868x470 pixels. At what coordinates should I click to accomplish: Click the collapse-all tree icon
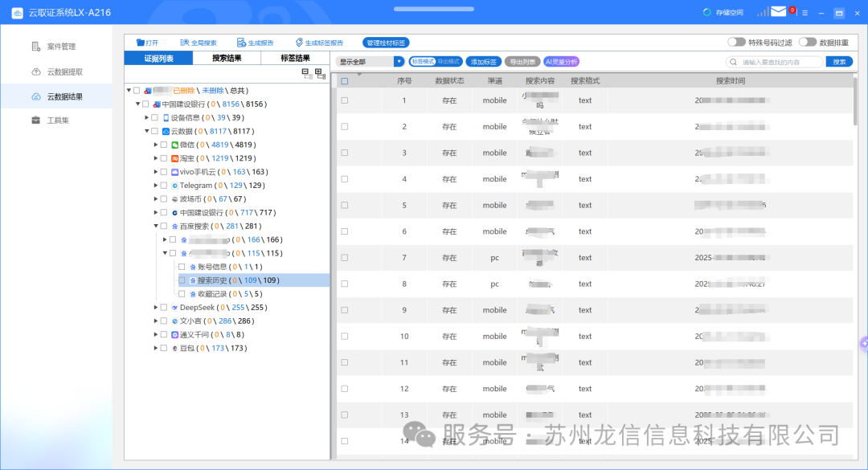tap(307, 73)
